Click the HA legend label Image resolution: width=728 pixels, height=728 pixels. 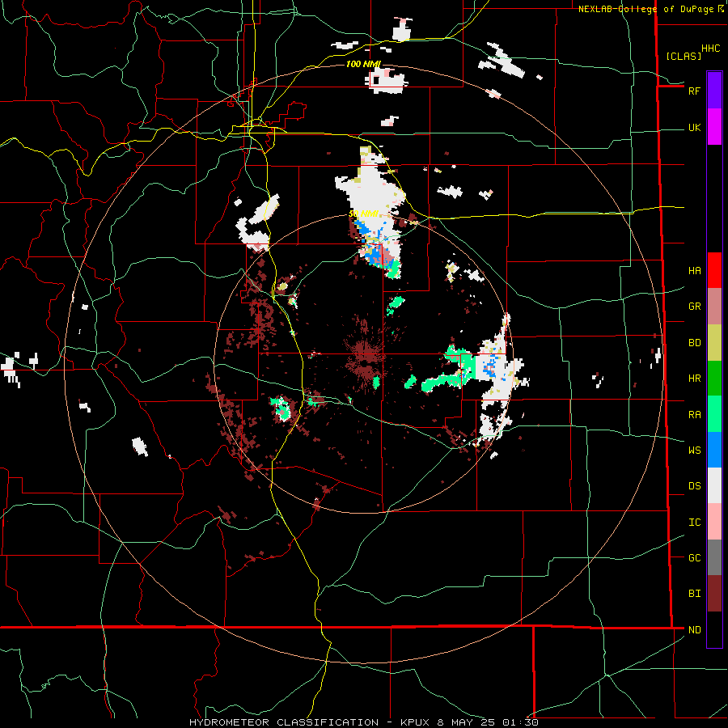(x=694, y=271)
